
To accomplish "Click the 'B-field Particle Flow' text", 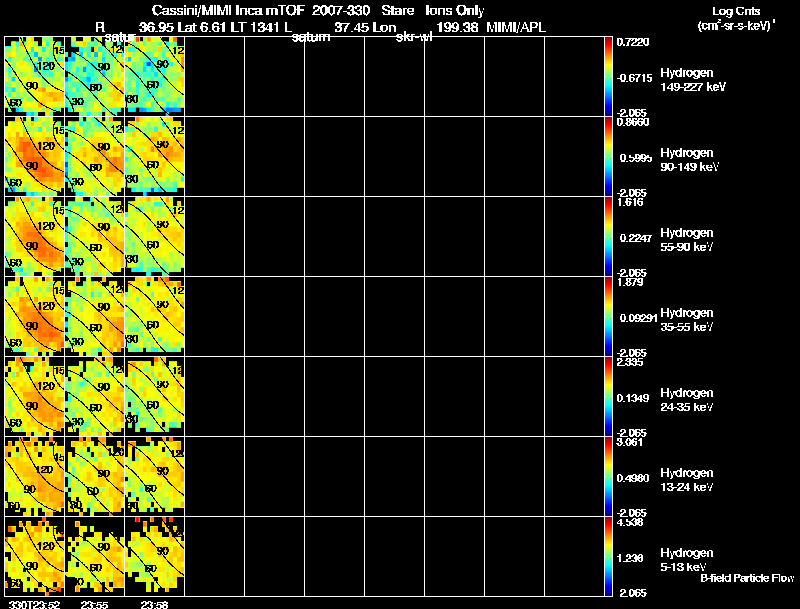I will click(x=747, y=578).
